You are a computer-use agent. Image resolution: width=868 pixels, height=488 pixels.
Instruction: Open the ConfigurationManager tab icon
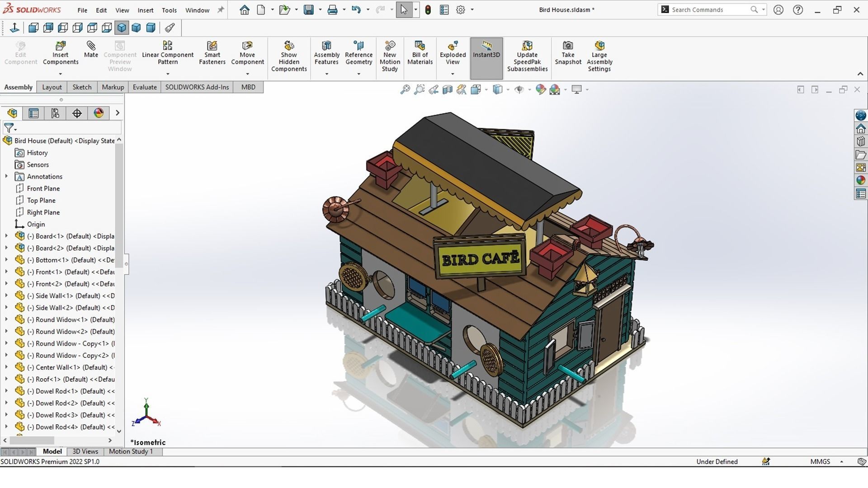point(55,113)
